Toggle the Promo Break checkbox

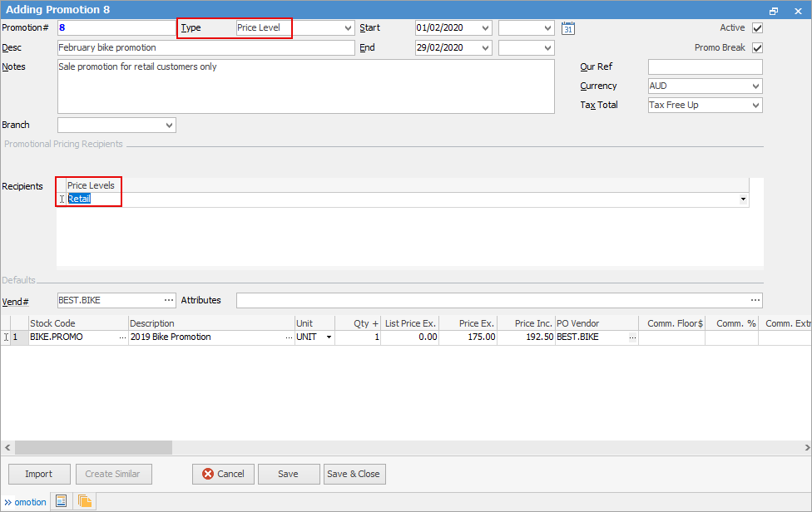[757, 48]
